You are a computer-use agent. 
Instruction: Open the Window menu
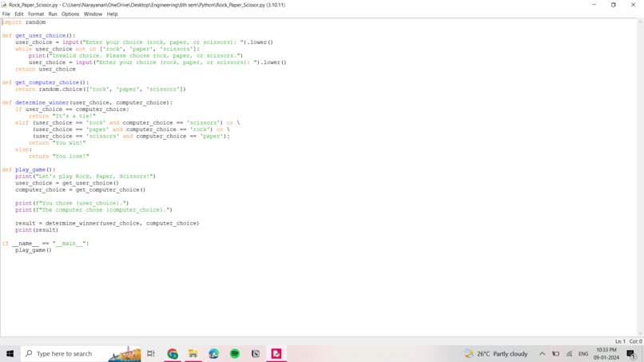tap(93, 14)
